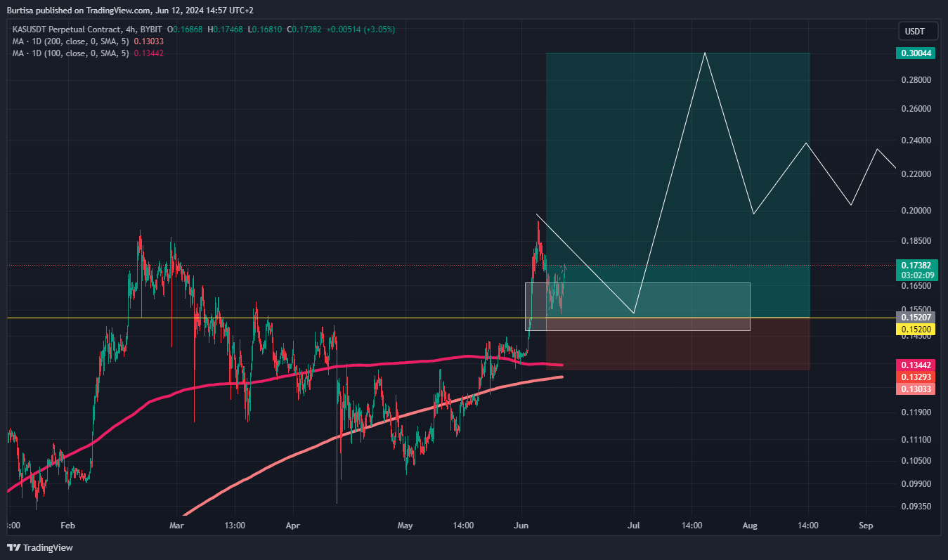Click the Aug label on time axis
This screenshot has height=560, width=948.
point(750,526)
